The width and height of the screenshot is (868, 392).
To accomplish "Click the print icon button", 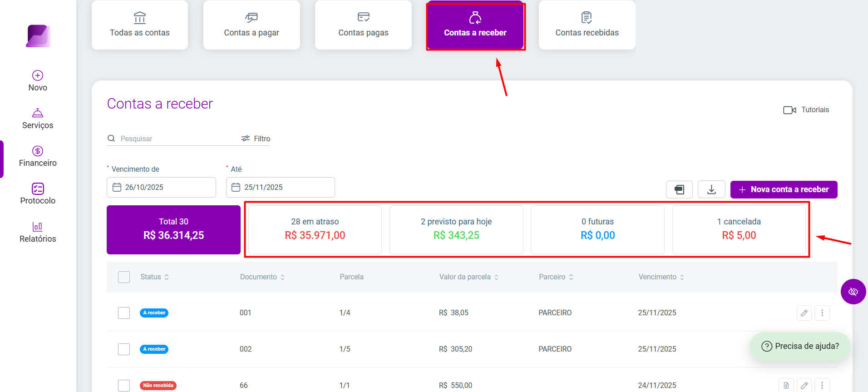I will (679, 189).
